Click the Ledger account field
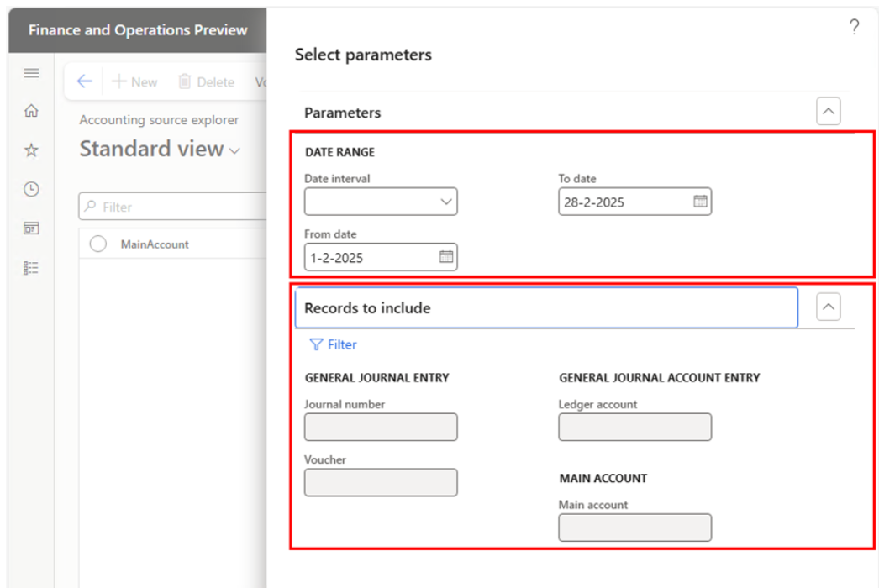 [x=635, y=427]
